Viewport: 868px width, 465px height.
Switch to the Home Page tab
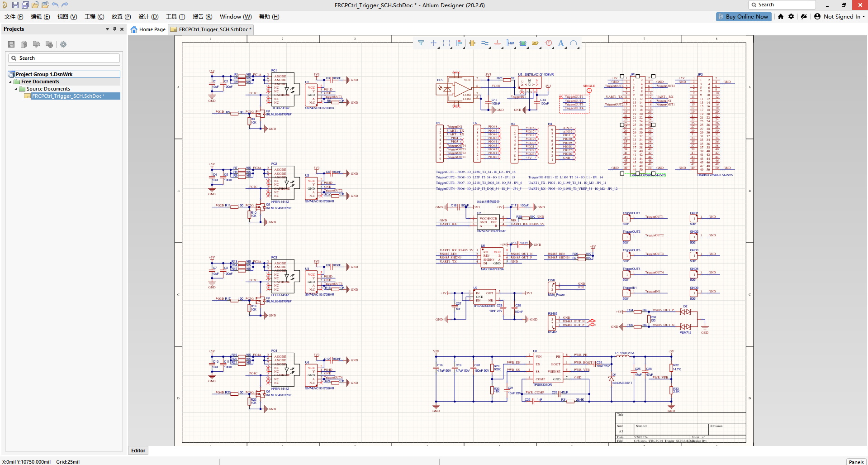tap(148, 29)
